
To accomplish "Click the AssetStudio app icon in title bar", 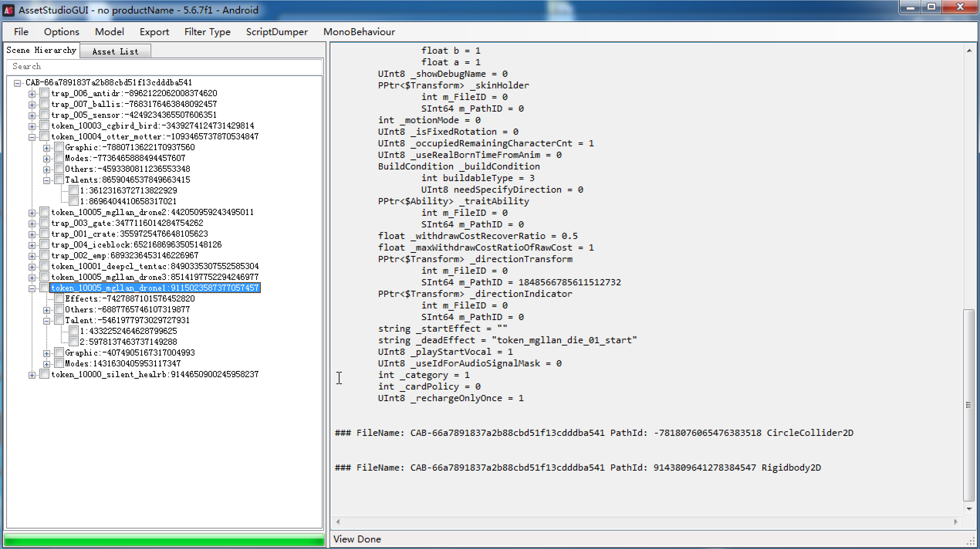I will tap(8, 10).
